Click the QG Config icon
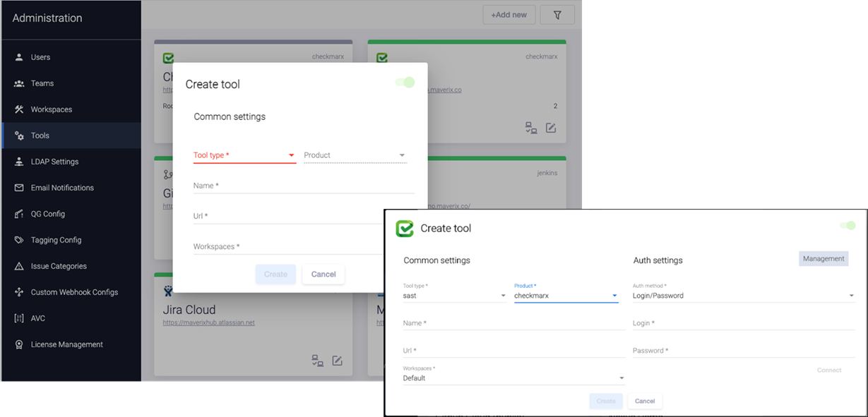Viewport: 868px width, 417px height. tap(19, 214)
